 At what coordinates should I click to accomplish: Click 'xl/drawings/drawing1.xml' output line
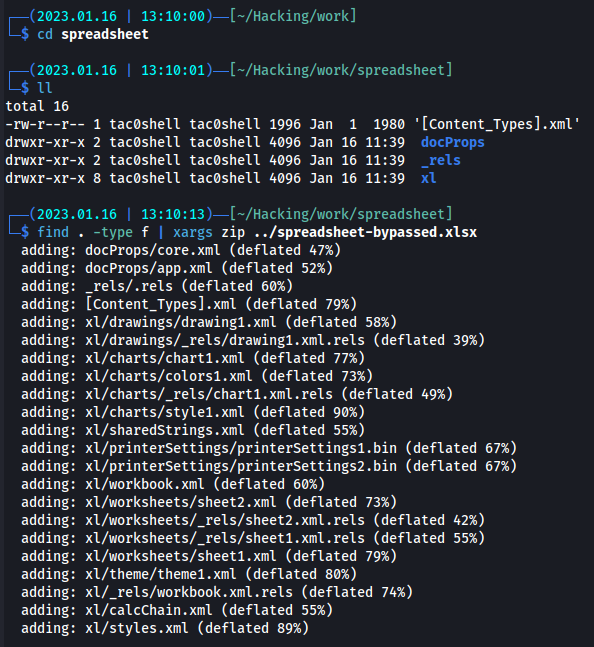(209, 322)
